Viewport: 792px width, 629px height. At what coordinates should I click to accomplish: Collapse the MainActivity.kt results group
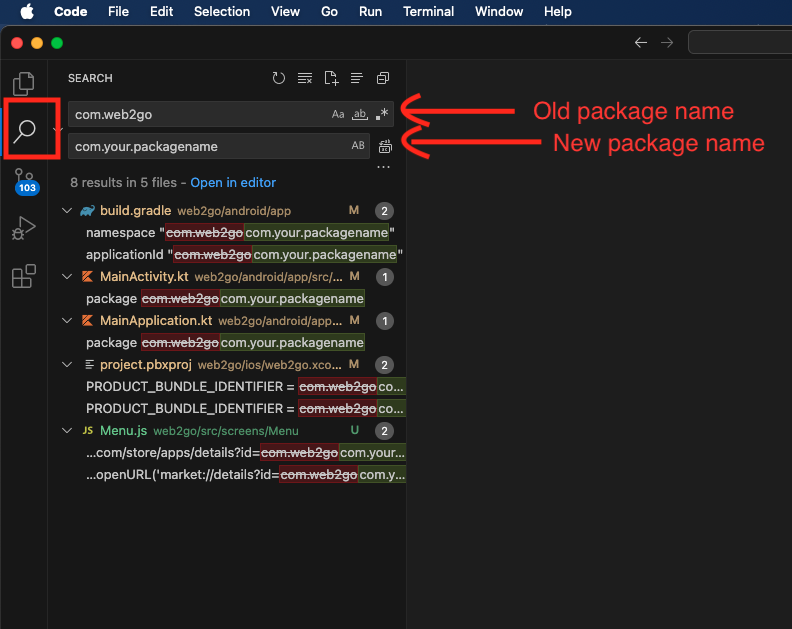67,277
